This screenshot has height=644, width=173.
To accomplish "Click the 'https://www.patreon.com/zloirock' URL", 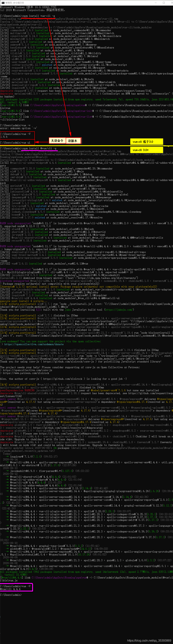I will (x=26, y=373).
